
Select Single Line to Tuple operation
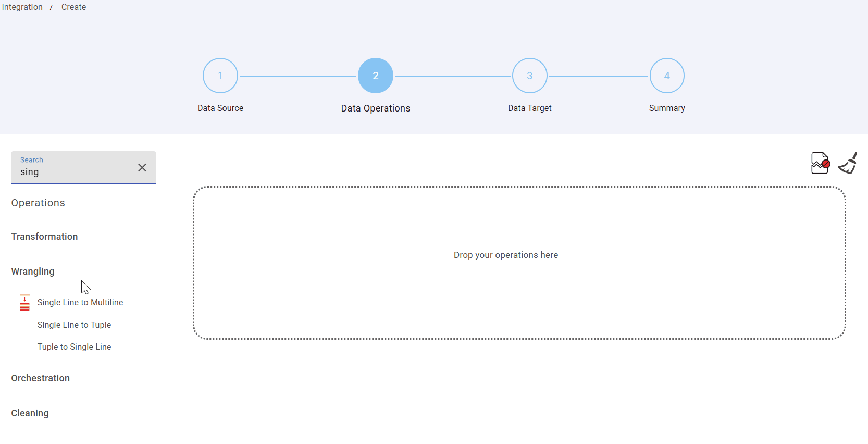pos(74,325)
